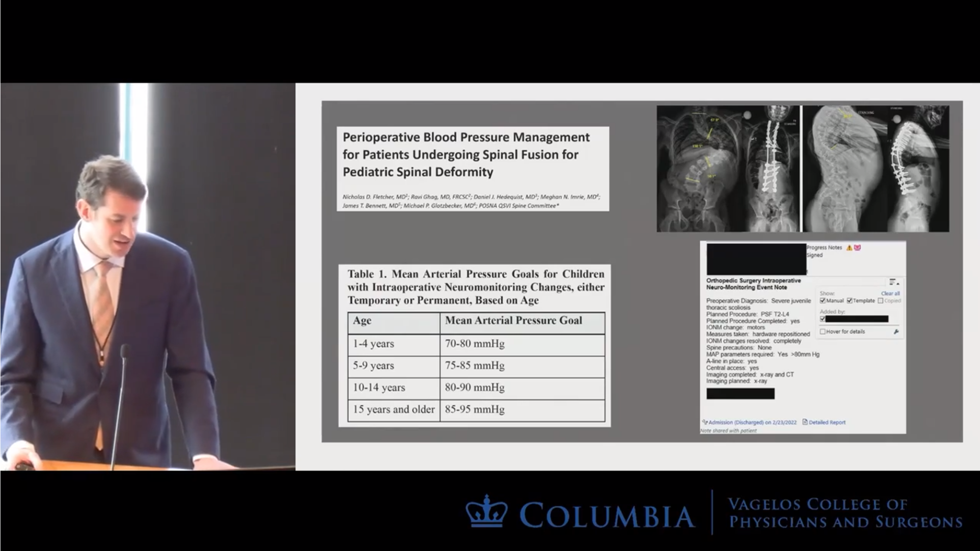Click the Table 1 caption
Viewport: 980px width, 551px height.
(476, 287)
